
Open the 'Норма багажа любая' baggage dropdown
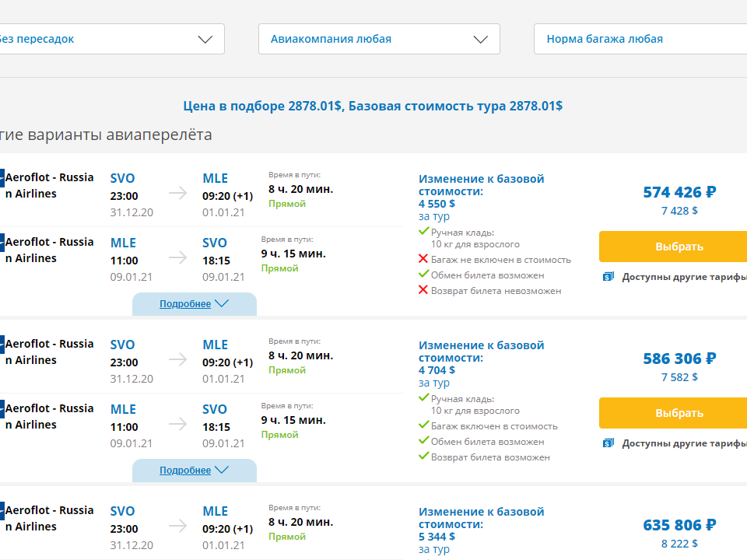640,39
